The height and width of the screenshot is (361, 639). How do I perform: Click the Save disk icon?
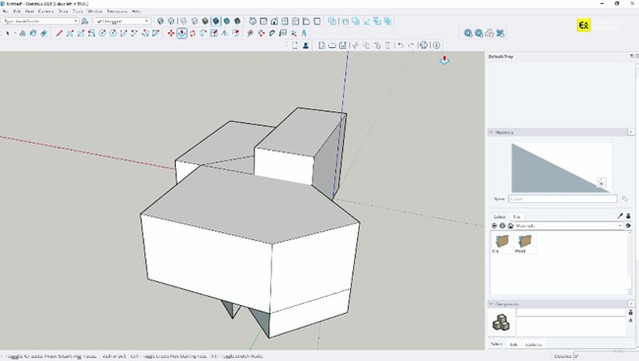[343, 45]
